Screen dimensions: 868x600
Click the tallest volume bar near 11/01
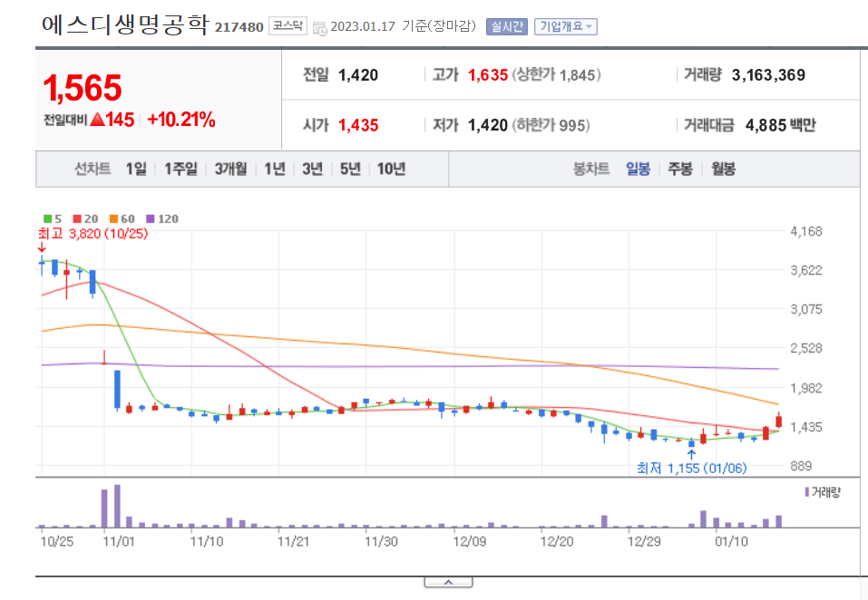pyautogui.click(x=117, y=506)
